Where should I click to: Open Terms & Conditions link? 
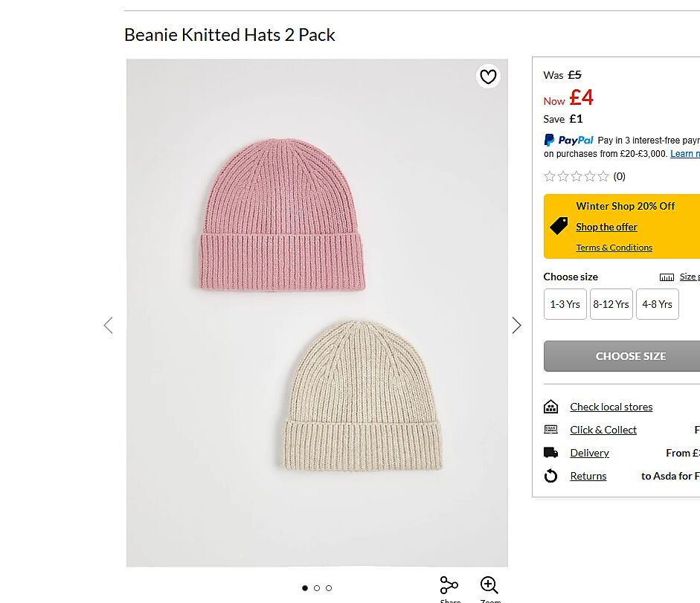(x=614, y=248)
